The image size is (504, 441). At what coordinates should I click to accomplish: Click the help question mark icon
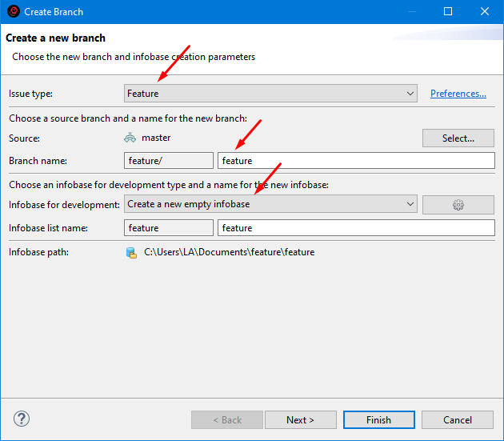[22, 419]
